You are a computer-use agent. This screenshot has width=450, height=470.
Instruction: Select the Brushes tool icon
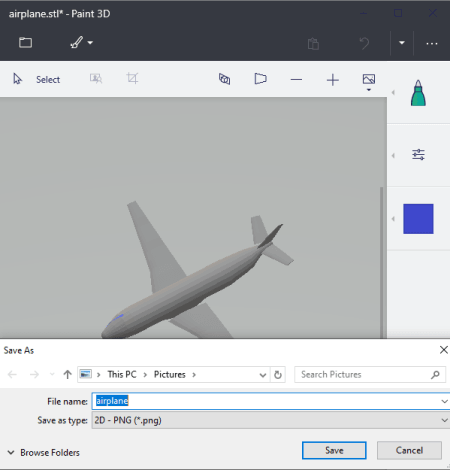(x=76, y=42)
